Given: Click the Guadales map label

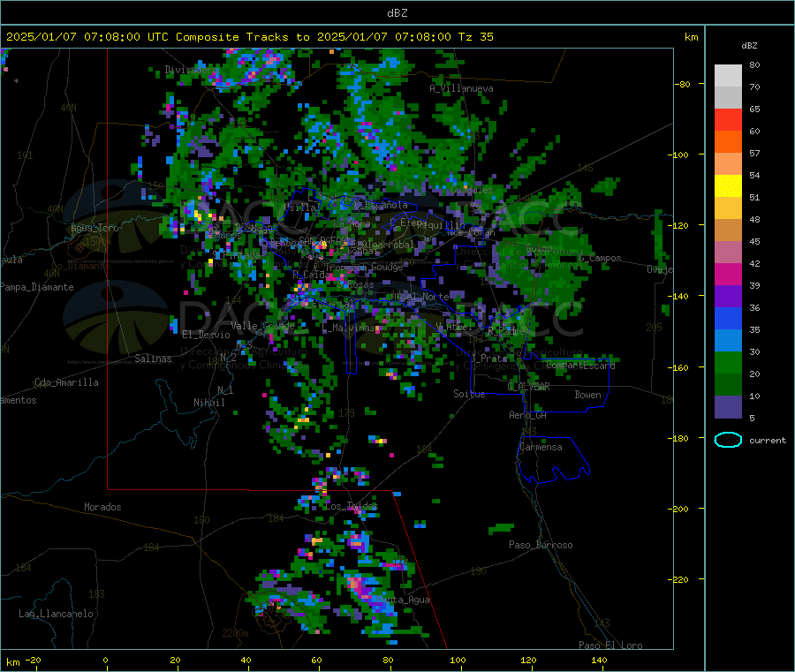Looking at the screenshot, I should (472, 190).
